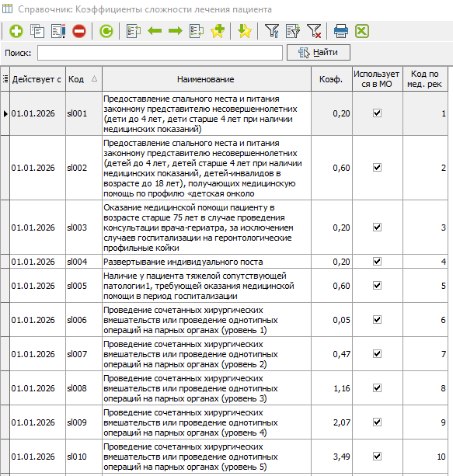
Task: Open favorites star with down arrow
Action: [244, 31]
